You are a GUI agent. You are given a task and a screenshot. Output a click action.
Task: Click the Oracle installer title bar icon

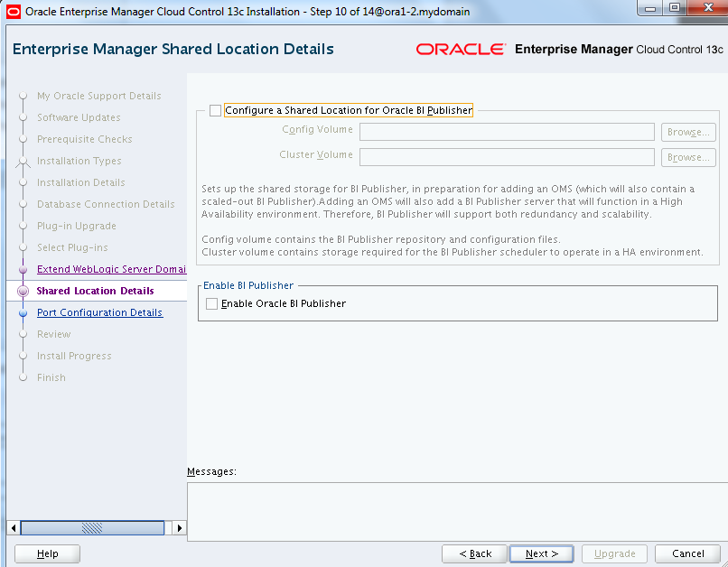click(13, 10)
